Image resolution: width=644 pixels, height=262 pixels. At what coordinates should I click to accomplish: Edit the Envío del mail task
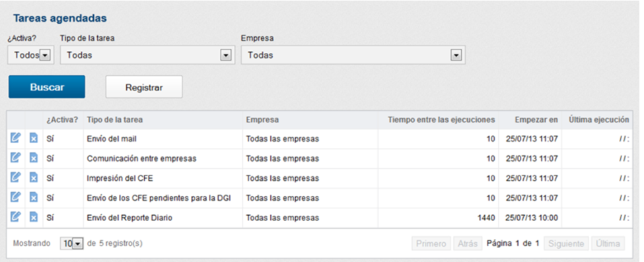[15, 139]
